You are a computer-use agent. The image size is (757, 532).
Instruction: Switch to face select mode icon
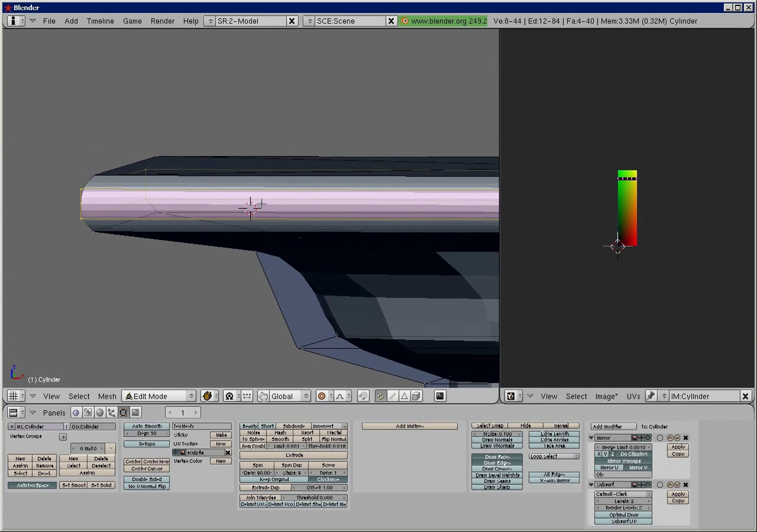404,396
